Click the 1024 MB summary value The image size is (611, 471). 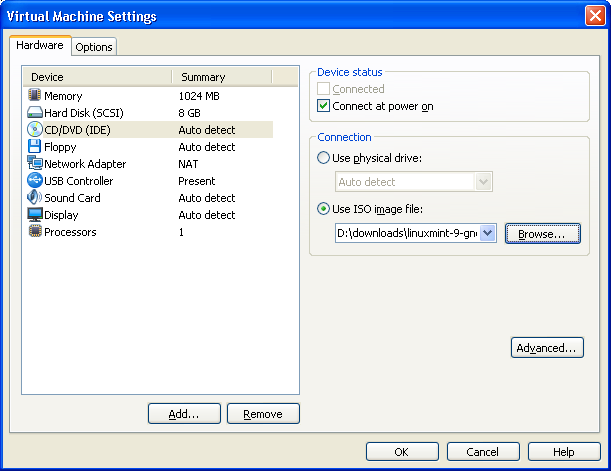tap(199, 96)
